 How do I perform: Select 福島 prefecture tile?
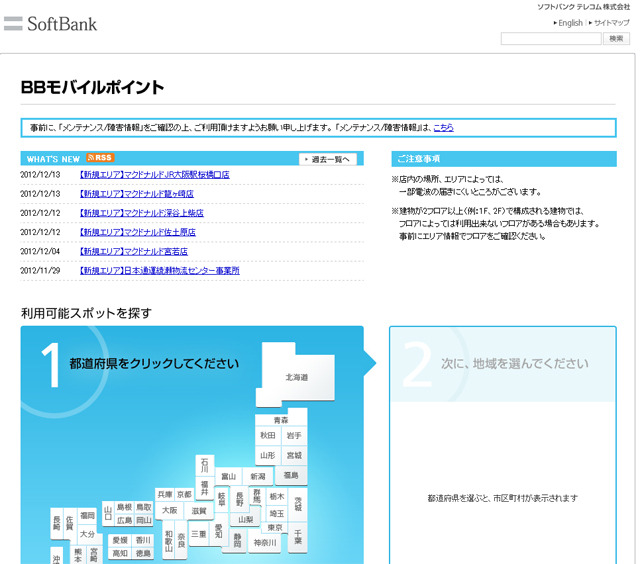pos(291,475)
